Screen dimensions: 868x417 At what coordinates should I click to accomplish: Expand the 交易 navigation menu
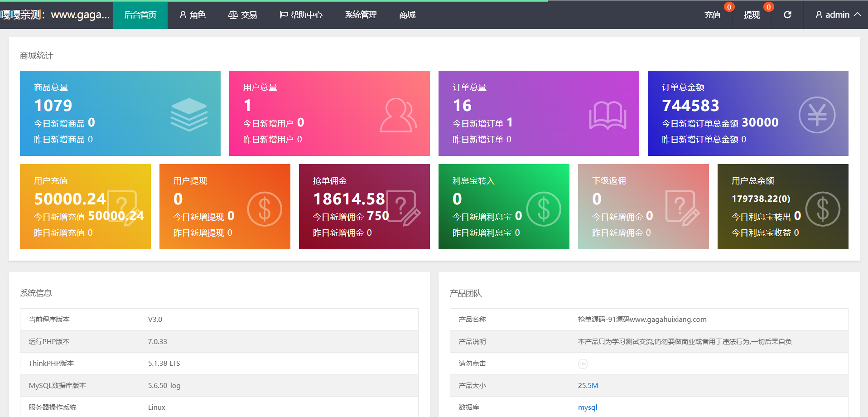[x=242, y=15]
